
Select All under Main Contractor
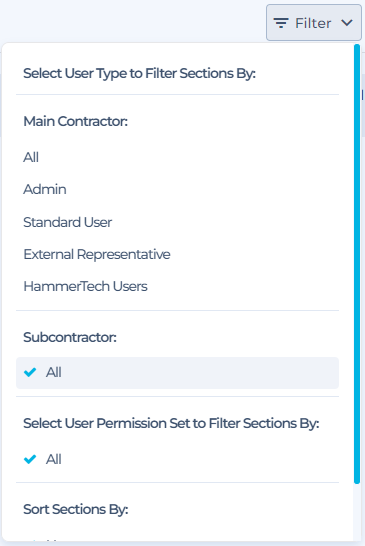[31, 157]
